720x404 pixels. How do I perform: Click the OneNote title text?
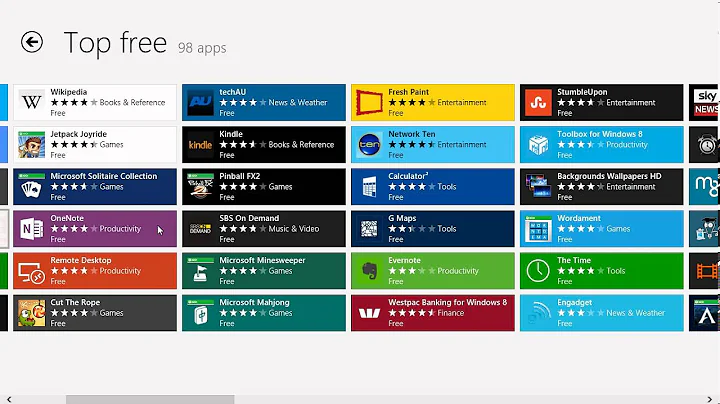click(67, 218)
